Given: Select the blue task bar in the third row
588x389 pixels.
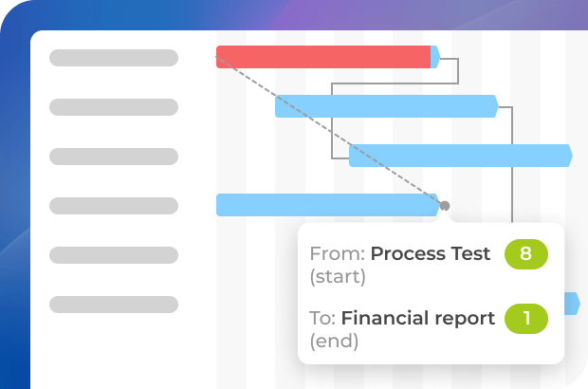Looking at the screenshot, I should pos(460,156).
